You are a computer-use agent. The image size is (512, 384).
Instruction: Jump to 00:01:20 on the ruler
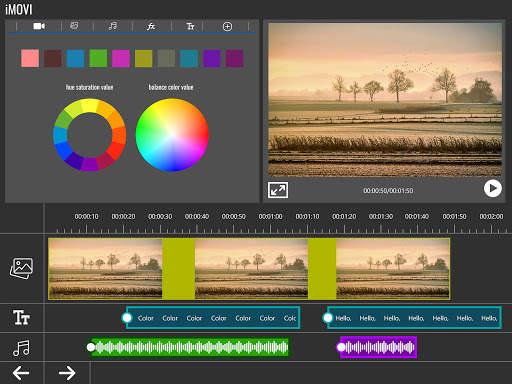(344, 217)
